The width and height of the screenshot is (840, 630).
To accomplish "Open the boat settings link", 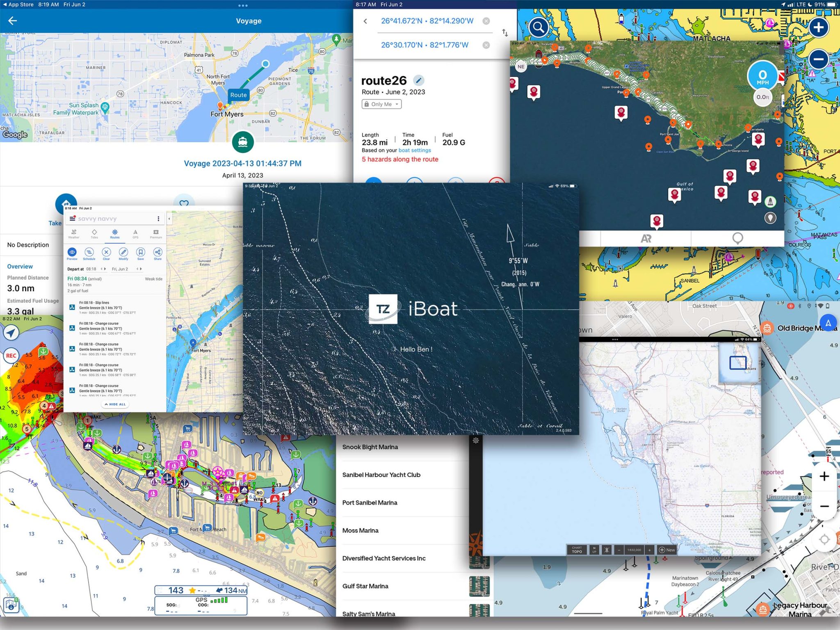I will (x=415, y=151).
